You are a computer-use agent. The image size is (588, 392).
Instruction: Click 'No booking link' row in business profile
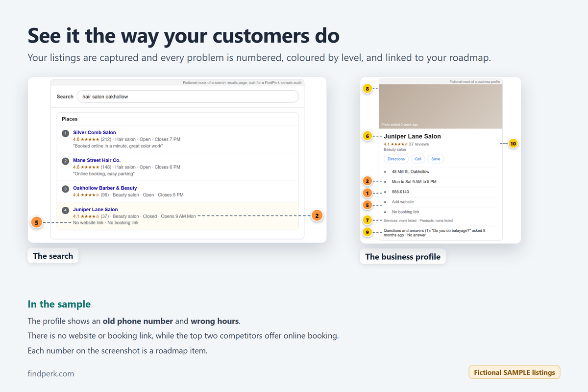click(406, 212)
